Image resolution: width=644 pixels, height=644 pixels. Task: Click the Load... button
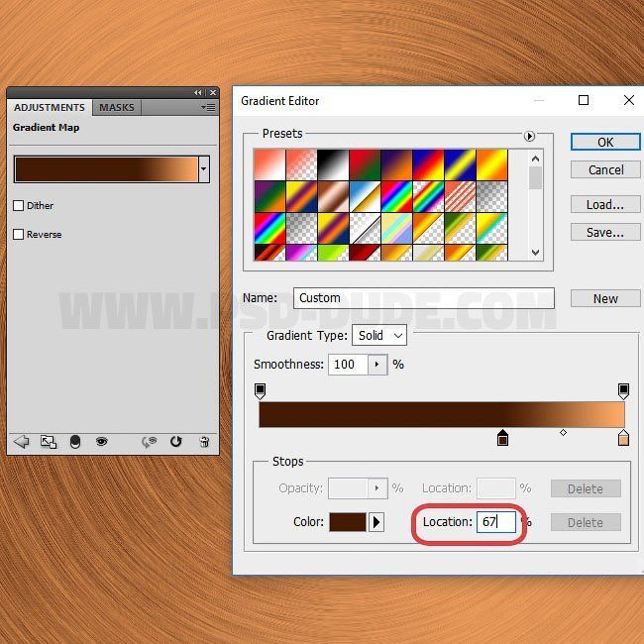pos(605,204)
